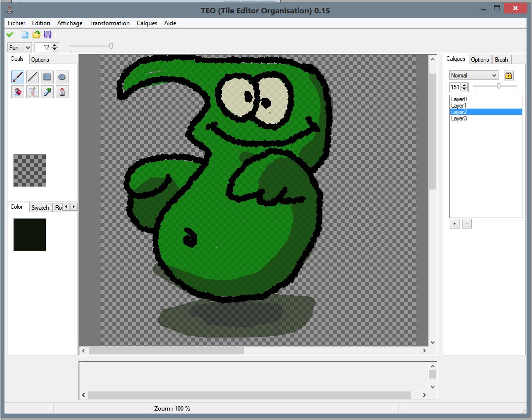The width and height of the screenshot is (532, 420).
Task: Save using the purple floppy disk icon
Action: point(47,34)
